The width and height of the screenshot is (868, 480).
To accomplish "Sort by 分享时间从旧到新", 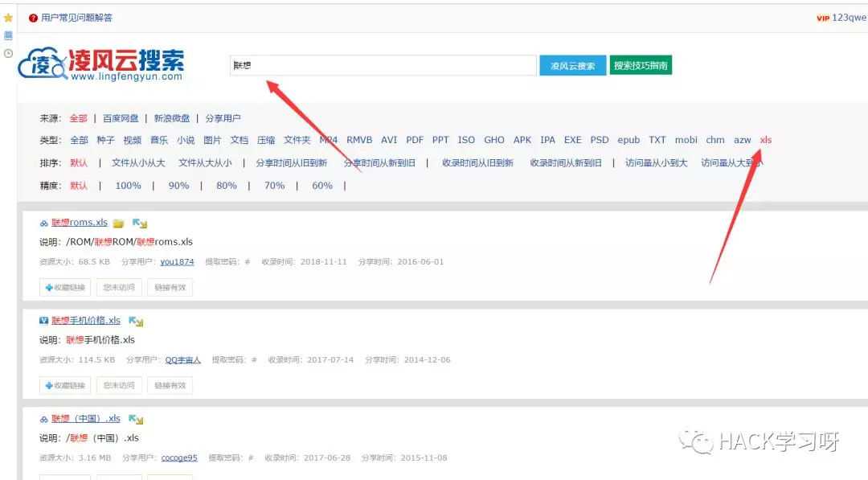I will (x=292, y=162).
